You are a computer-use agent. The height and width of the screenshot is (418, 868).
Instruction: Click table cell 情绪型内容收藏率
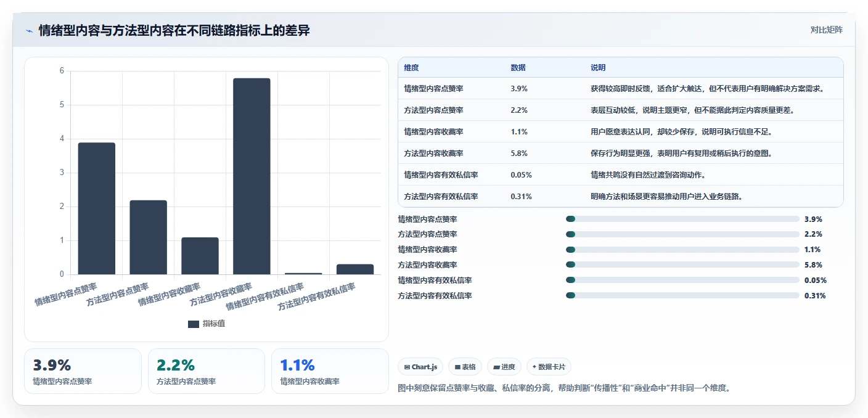(x=433, y=132)
